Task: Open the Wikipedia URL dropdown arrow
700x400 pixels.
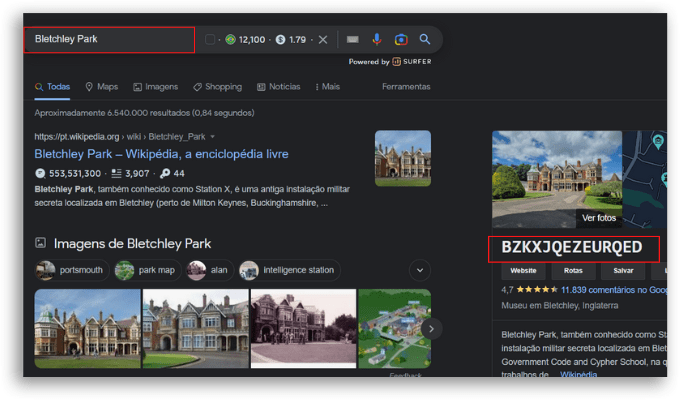Action: pos(212,137)
